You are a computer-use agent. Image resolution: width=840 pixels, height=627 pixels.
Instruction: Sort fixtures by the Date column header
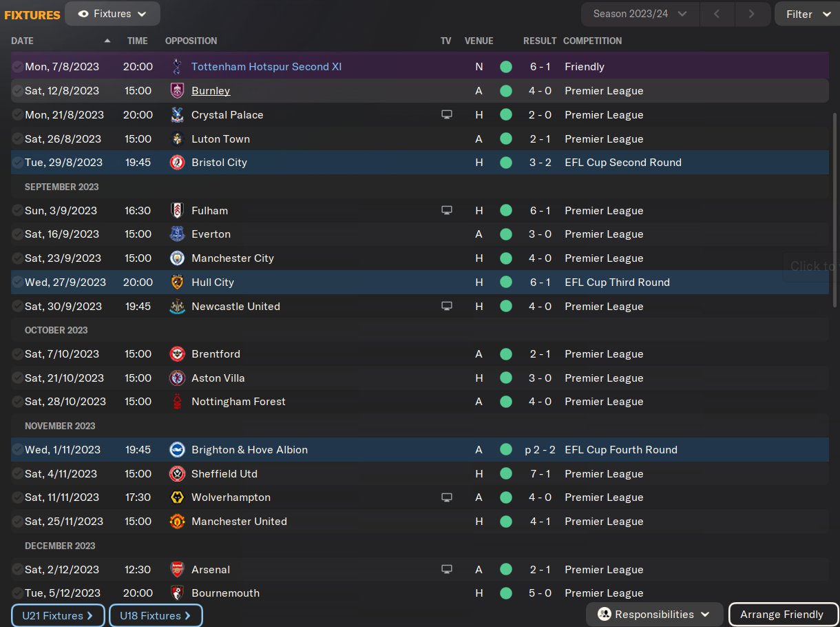(x=22, y=41)
